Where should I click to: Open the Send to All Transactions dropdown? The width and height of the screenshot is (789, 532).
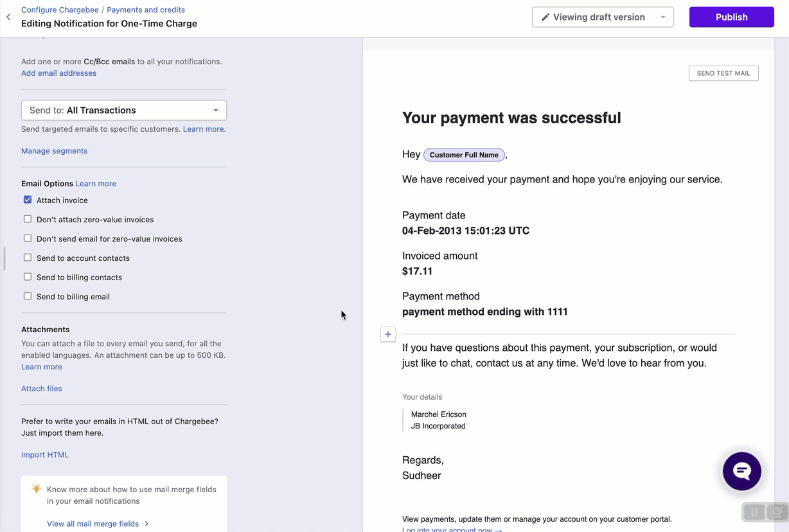[124, 111]
